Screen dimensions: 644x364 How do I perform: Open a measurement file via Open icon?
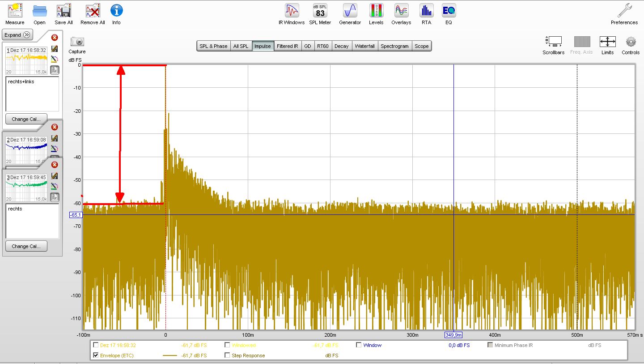click(x=39, y=14)
